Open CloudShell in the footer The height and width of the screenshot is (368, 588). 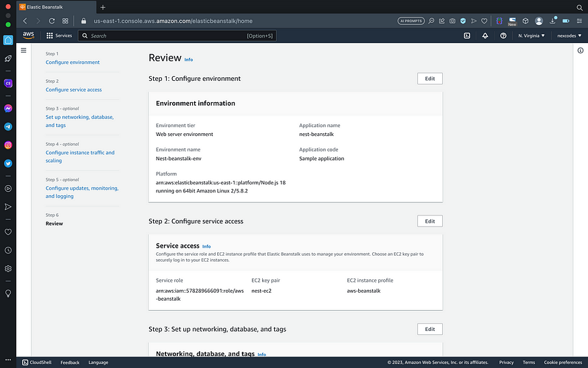pos(37,363)
